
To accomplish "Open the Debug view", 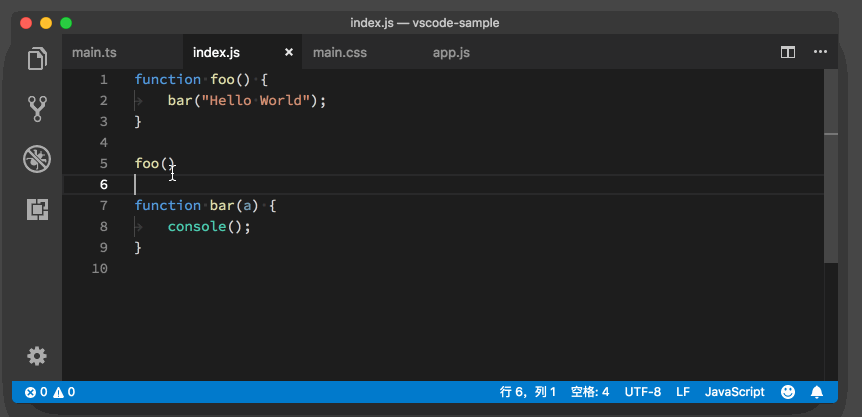I will click(37, 159).
